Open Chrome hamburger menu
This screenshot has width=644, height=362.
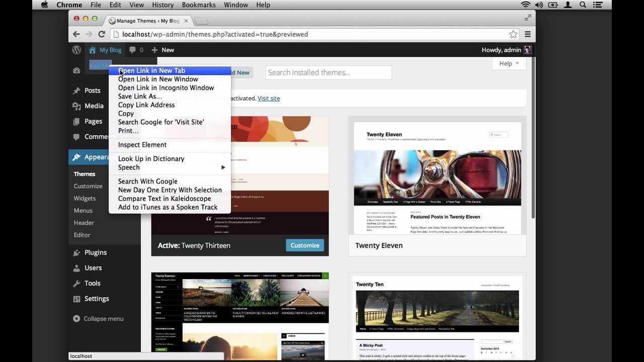(x=528, y=34)
